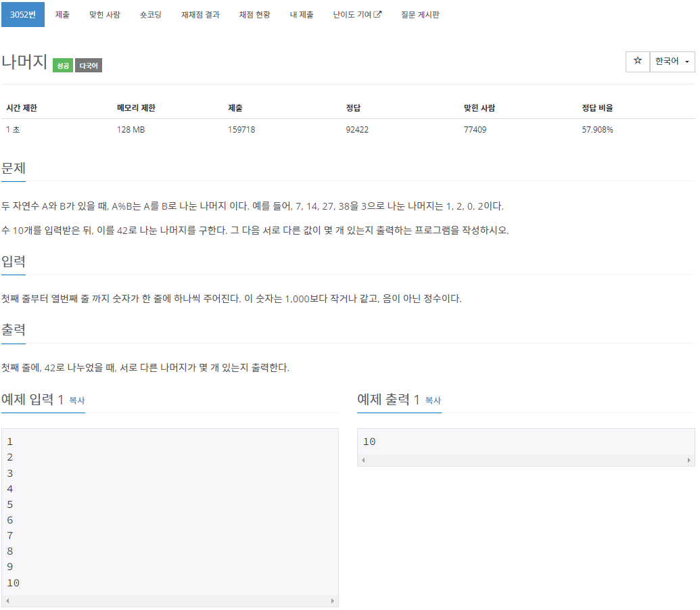Click the 다국어 badge
The width and height of the screenshot is (700, 610).
[89, 66]
